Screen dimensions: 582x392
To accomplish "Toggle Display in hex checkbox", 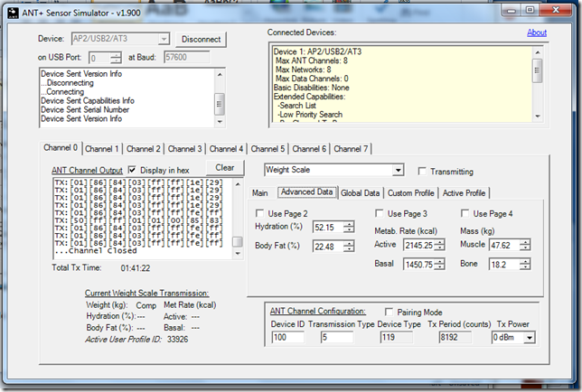I will [134, 169].
